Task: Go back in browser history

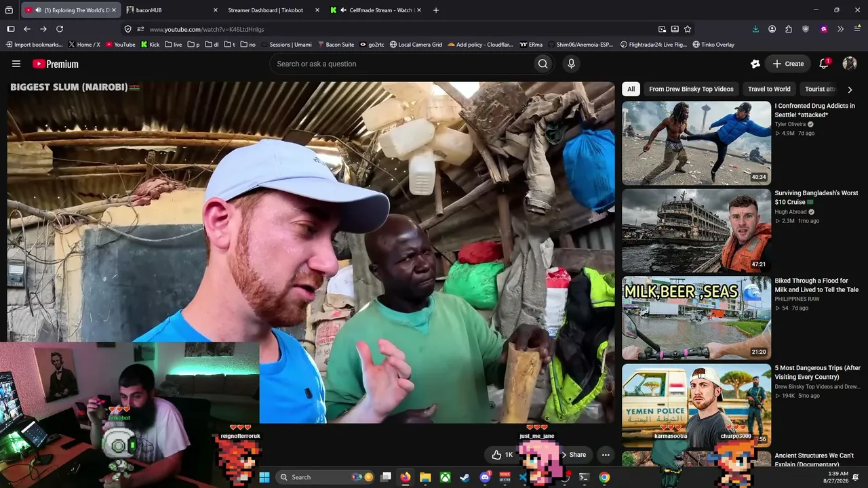Action: pyautogui.click(x=27, y=29)
